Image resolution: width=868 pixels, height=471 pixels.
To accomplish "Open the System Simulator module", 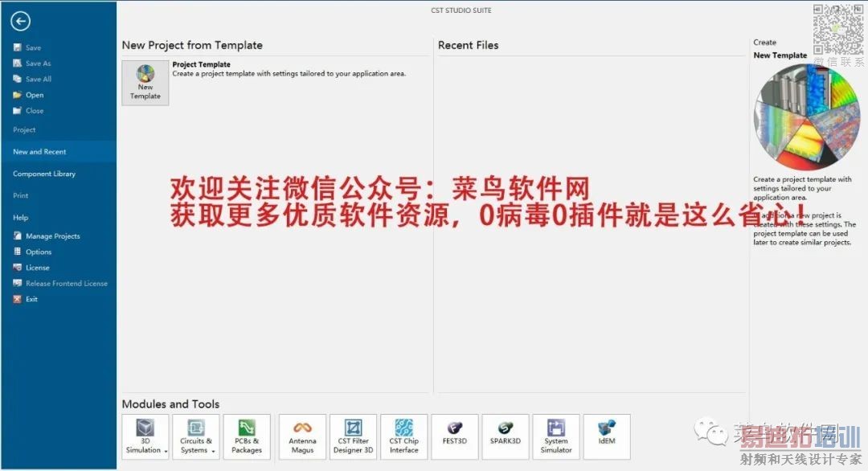I will coord(556,436).
